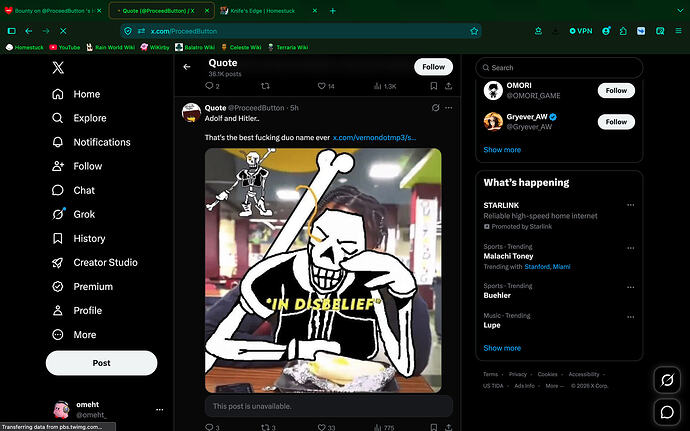Click Show more under What's happening

(502, 348)
